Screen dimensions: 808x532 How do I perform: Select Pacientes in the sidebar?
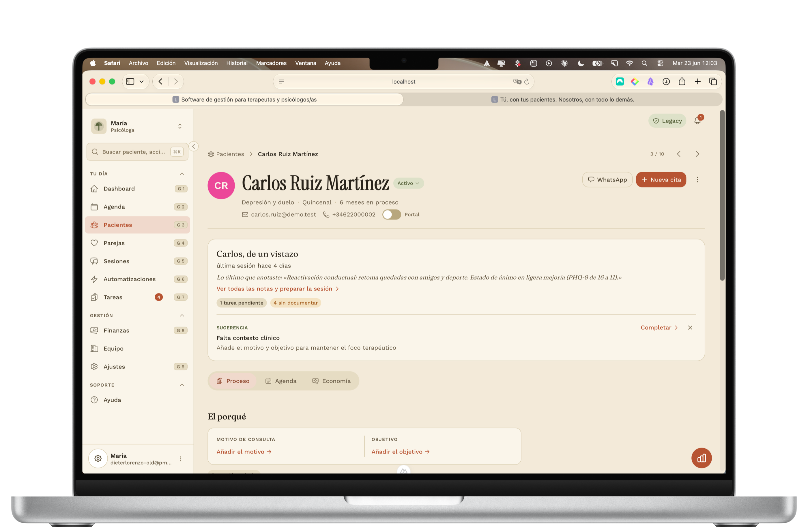point(137,225)
